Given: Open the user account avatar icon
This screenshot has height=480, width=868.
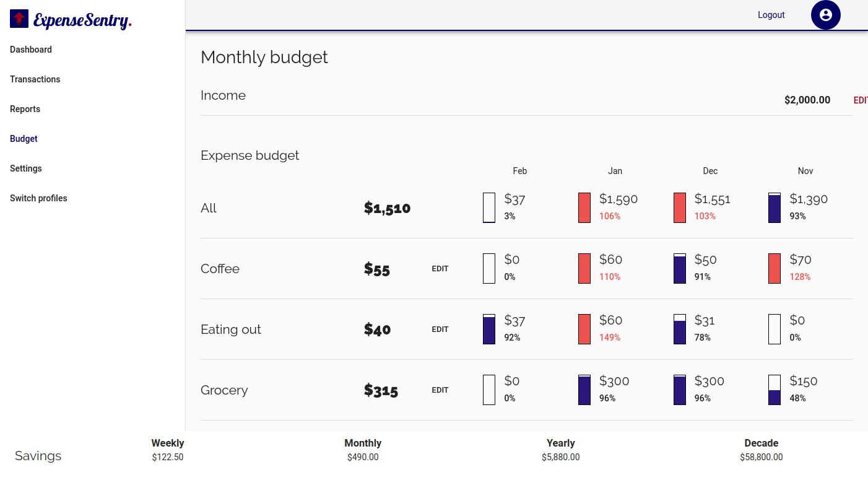Looking at the screenshot, I should [x=825, y=15].
